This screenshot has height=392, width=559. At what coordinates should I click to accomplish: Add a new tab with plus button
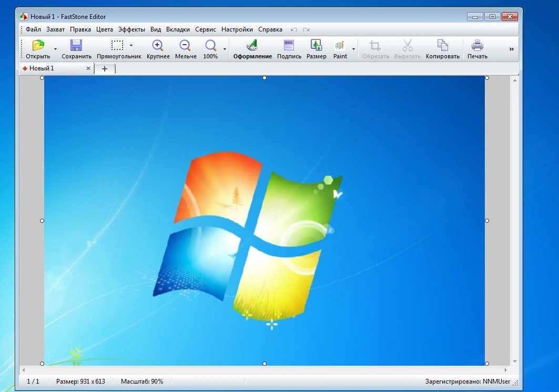[x=105, y=69]
